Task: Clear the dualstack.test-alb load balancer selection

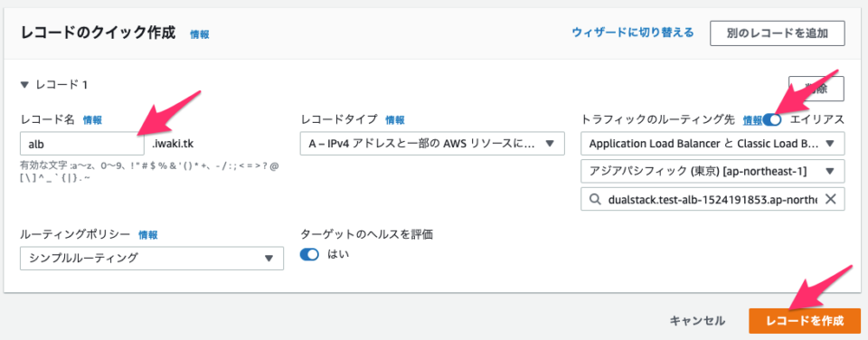Action: (830, 199)
